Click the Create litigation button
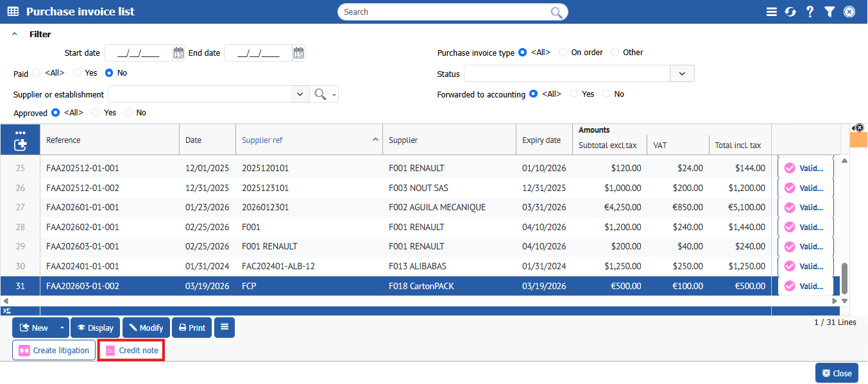The image size is (868, 384). coord(54,351)
